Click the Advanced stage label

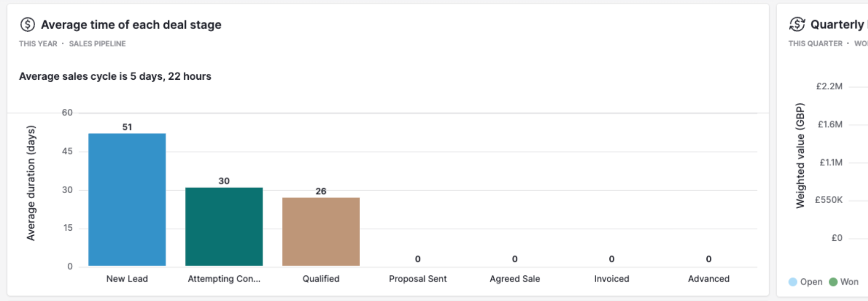coord(709,279)
